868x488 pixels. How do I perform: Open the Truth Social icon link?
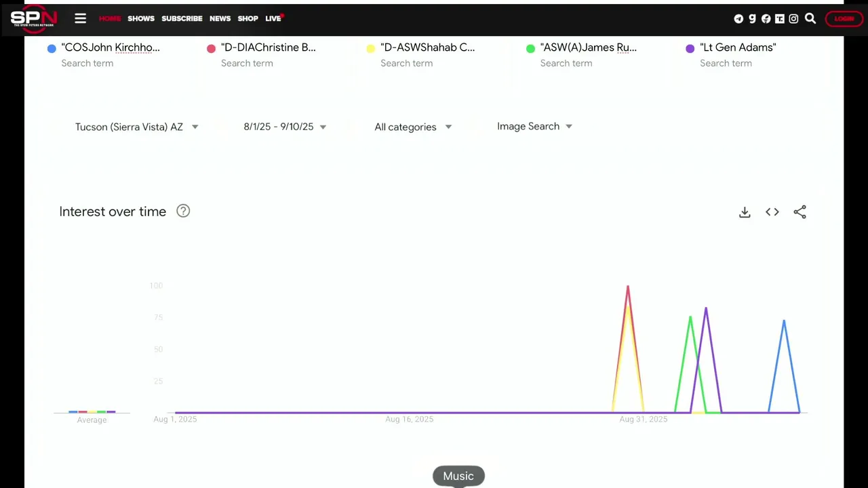(780, 19)
